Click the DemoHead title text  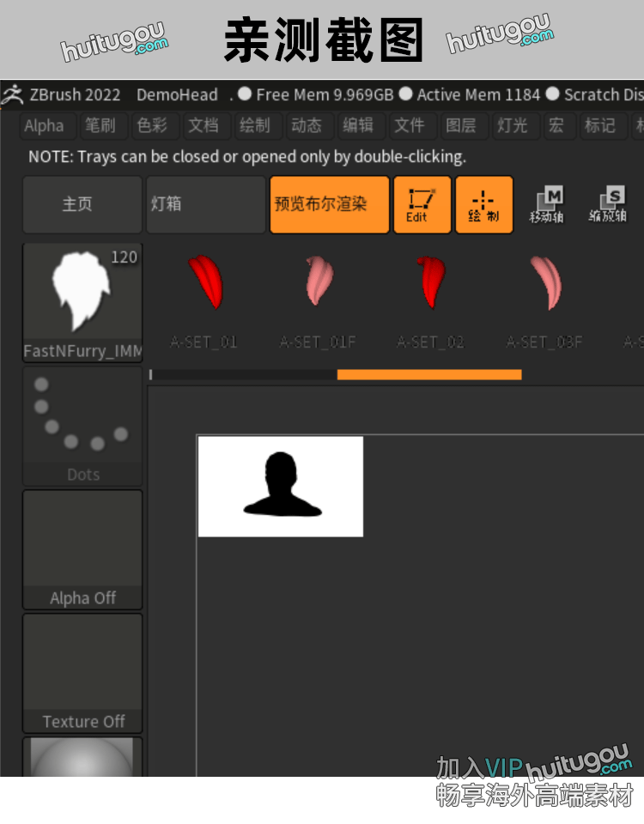tap(177, 95)
